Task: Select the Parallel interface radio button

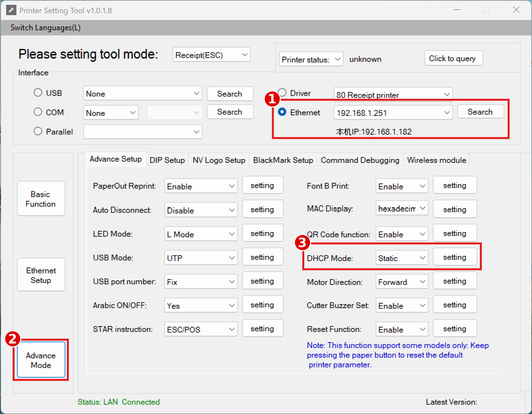Action: [x=38, y=131]
